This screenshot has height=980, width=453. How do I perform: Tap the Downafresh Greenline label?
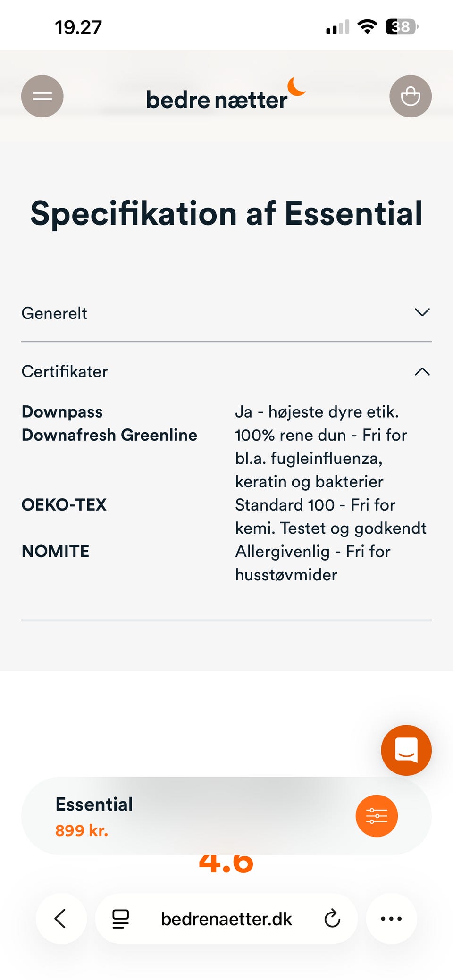[109, 435]
